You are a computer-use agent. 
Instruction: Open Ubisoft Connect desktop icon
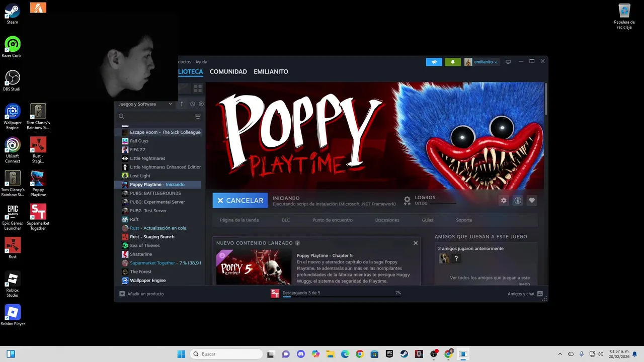pyautogui.click(x=13, y=150)
